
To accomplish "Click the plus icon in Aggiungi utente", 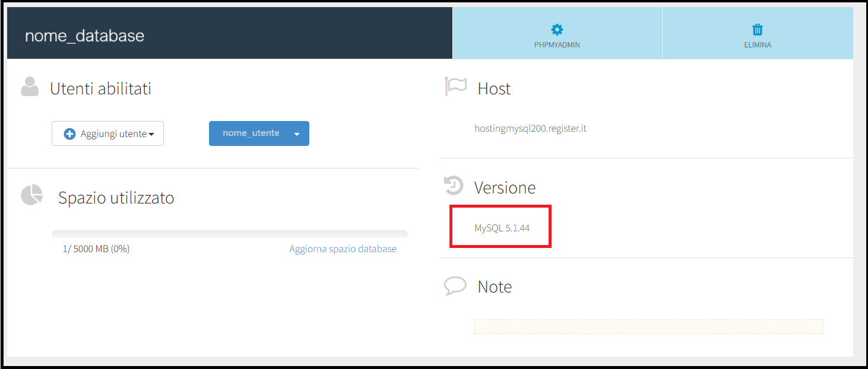I will pyautogui.click(x=69, y=134).
